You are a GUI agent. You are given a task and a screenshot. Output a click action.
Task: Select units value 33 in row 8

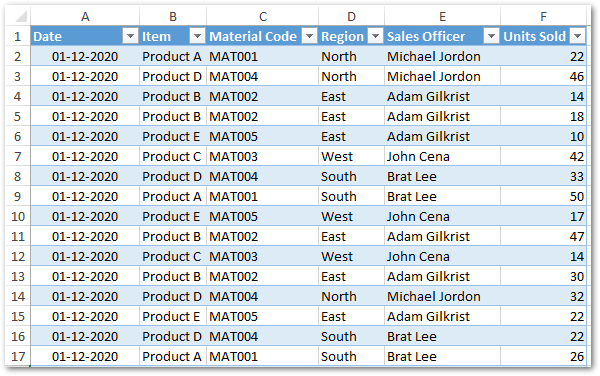point(543,176)
